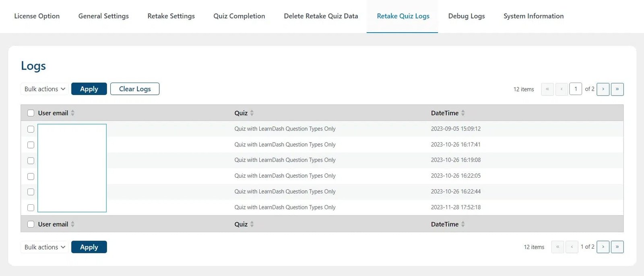Open the License Option tab
The height and width of the screenshot is (276, 644).
point(37,16)
